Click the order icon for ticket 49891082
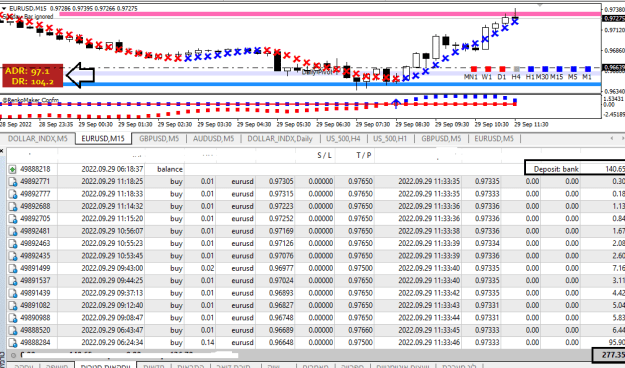The width and height of the screenshot is (625, 368). coord(12,306)
